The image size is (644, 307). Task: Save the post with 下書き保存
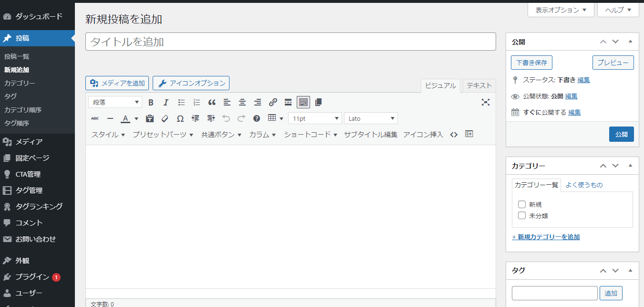[x=531, y=62]
